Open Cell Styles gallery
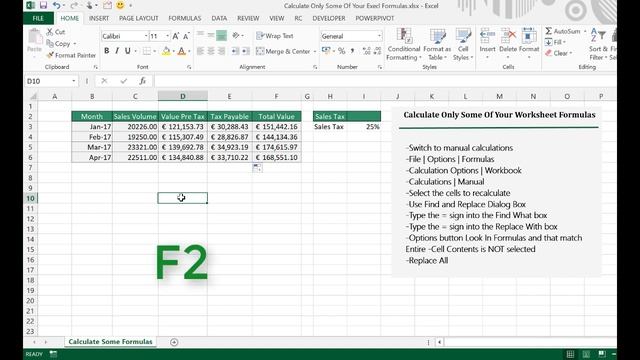640x360 pixels. click(x=463, y=45)
